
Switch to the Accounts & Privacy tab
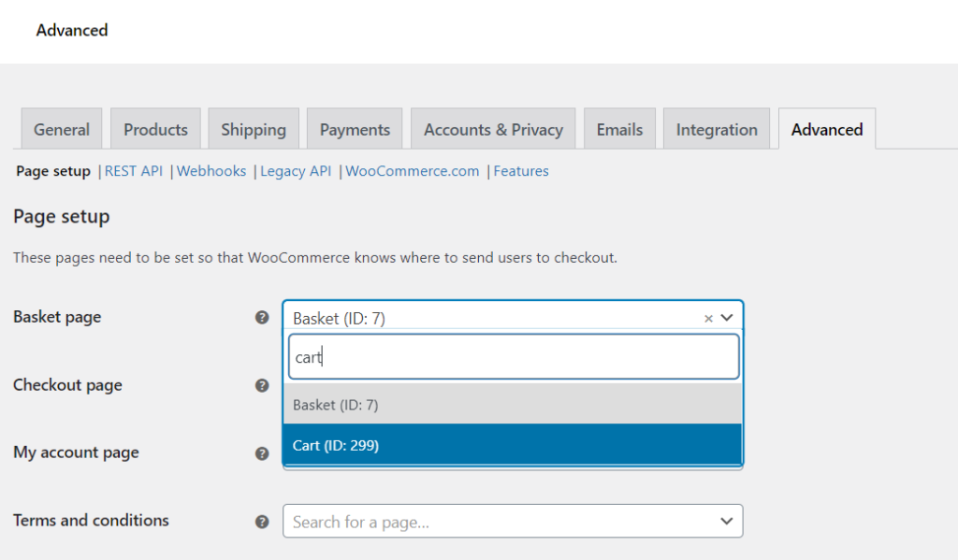click(x=493, y=129)
